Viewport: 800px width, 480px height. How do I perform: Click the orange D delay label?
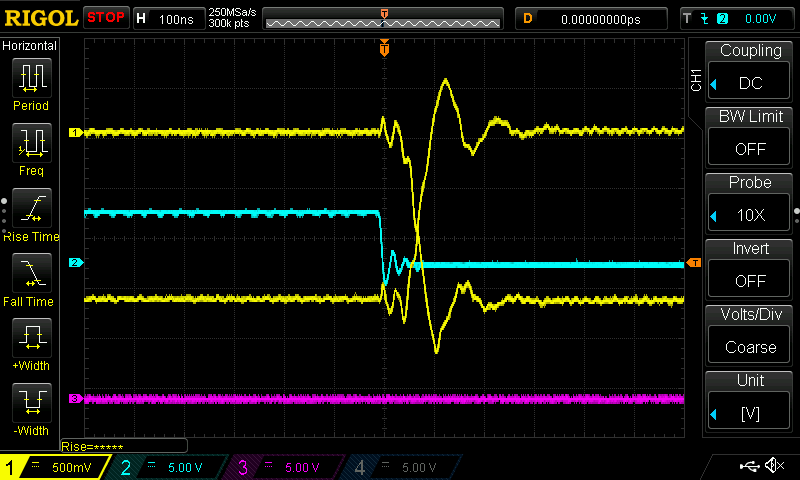coord(528,19)
